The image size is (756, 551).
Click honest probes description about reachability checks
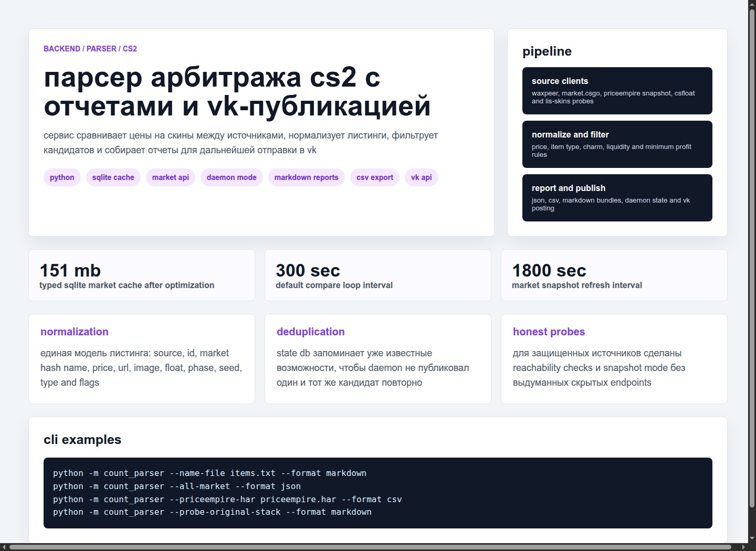point(599,368)
